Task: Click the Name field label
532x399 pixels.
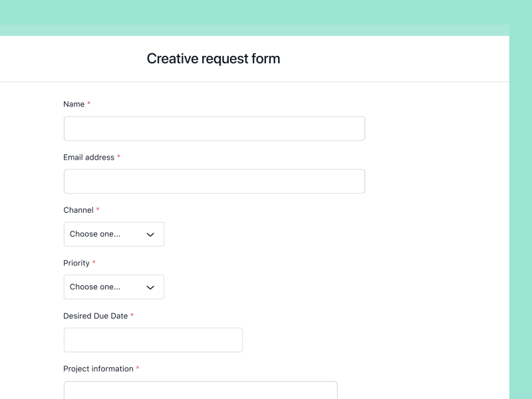Action: (73, 104)
